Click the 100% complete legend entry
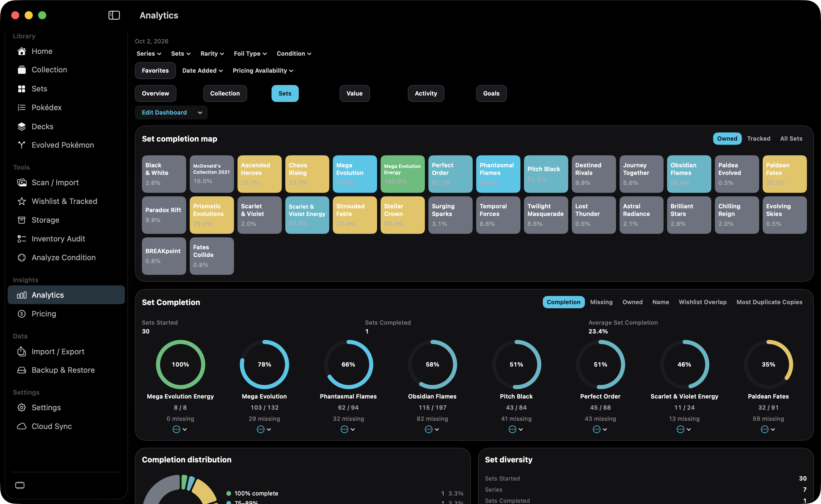This screenshot has width=821, height=504. [345, 493]
